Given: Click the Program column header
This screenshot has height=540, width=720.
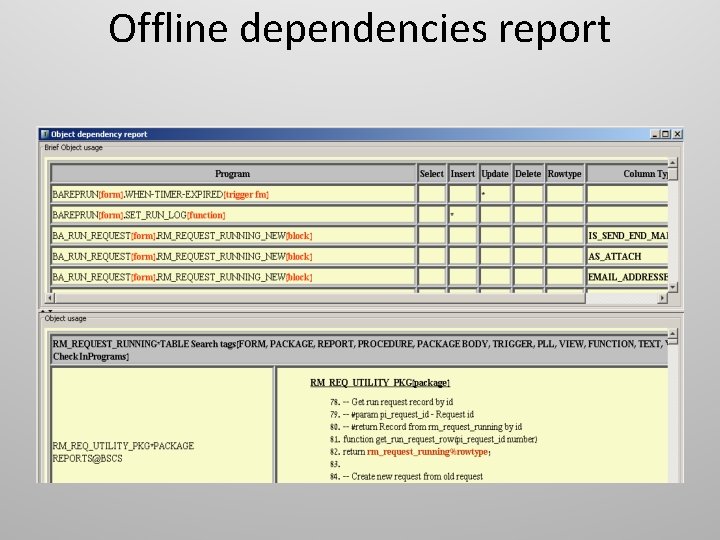Looking at the screenshot, I should tap(233, 174).
